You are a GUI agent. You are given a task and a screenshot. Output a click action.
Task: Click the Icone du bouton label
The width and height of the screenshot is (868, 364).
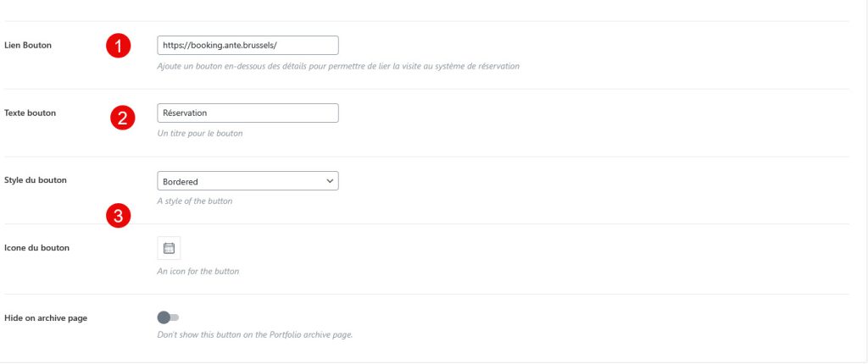tap(36, 248)
